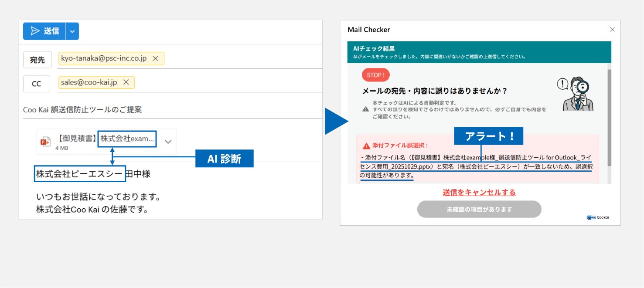Remove sales@coo-kai.jp from CC
Viewport: 644px width, 288px height.
[126, 82]
